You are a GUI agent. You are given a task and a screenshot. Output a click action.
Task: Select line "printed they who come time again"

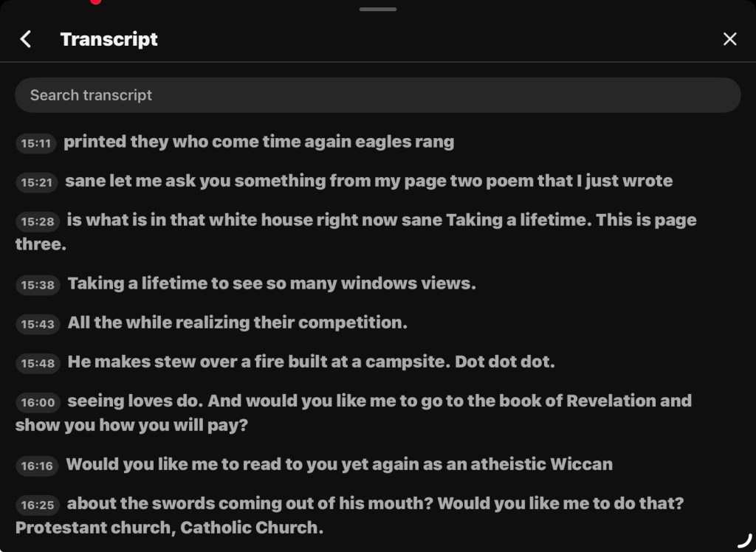tap(258, 142)
